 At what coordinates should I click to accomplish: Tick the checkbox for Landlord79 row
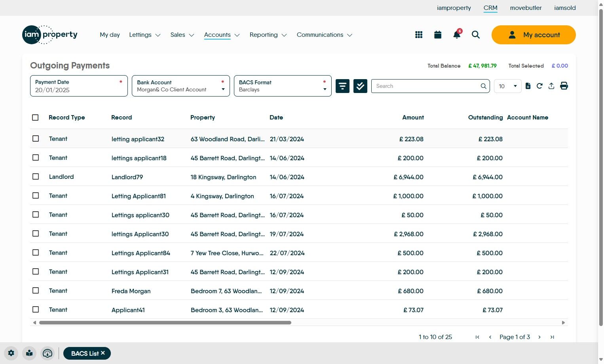tap(36, 176)
